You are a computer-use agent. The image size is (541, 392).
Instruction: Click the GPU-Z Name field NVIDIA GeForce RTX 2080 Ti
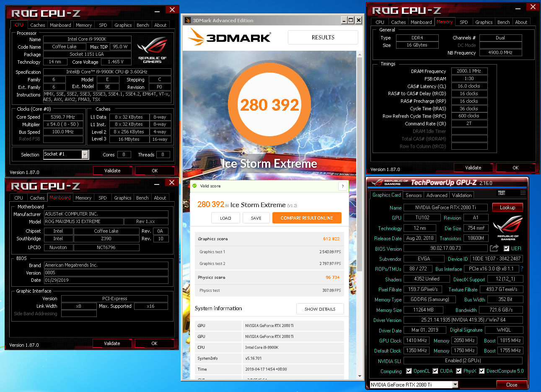(x=445, y=208)
